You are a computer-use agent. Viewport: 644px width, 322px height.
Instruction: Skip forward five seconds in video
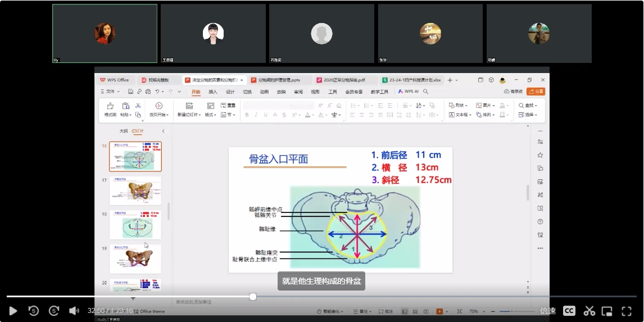click(x=54, y=311)
